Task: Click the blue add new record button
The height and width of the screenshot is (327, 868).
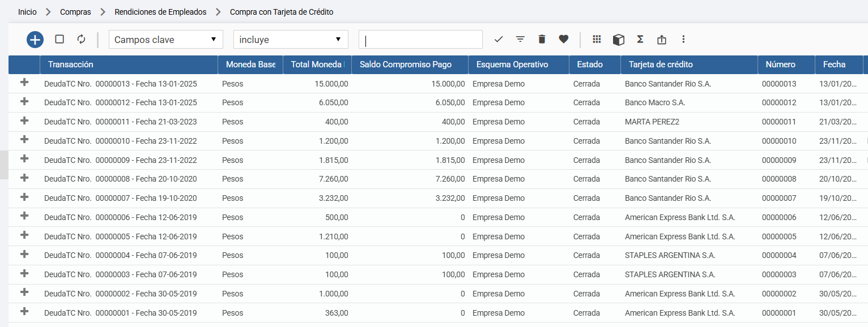Action: [35, 40]
